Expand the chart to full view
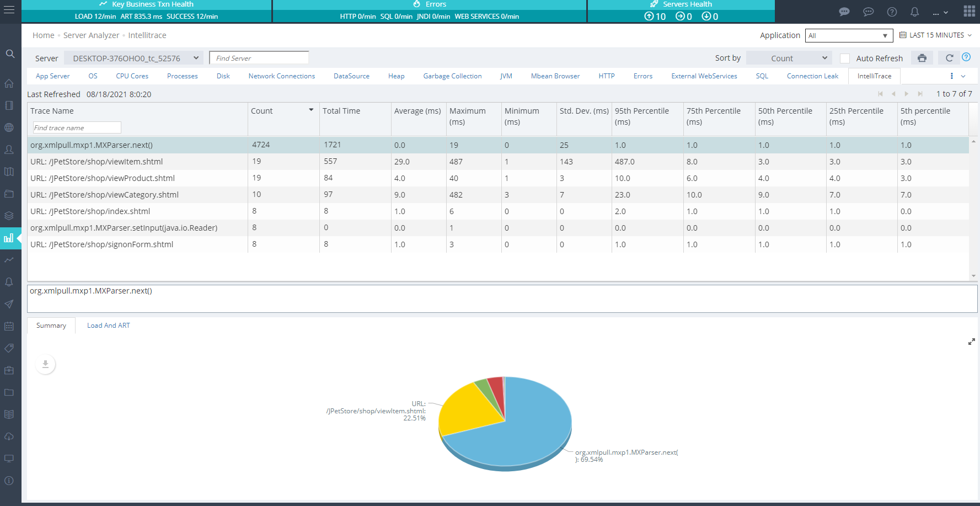The image size is (980, 506). coord(971,342)
